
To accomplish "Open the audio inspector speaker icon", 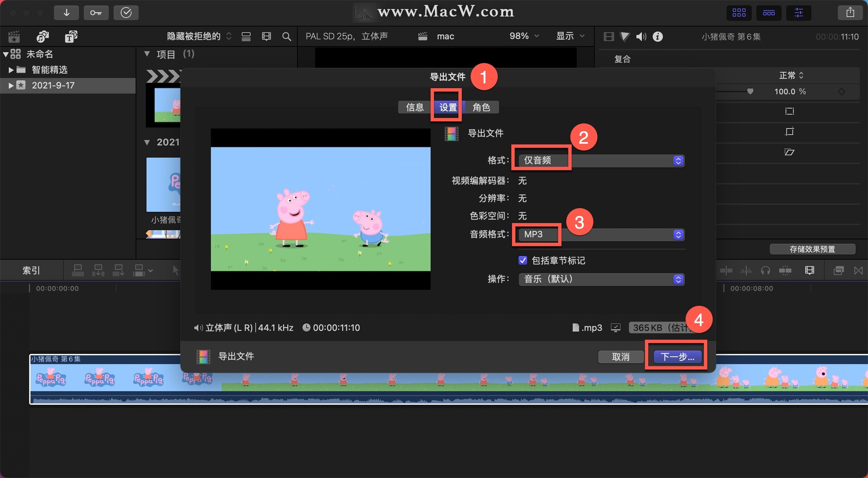I will [x=641, y=37].
